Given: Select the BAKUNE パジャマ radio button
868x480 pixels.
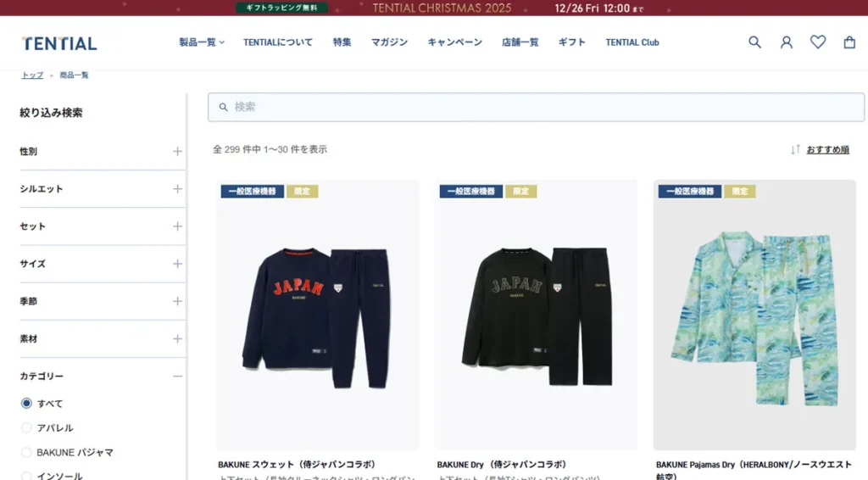Looking at the screenshot, I should pos(26,452).
